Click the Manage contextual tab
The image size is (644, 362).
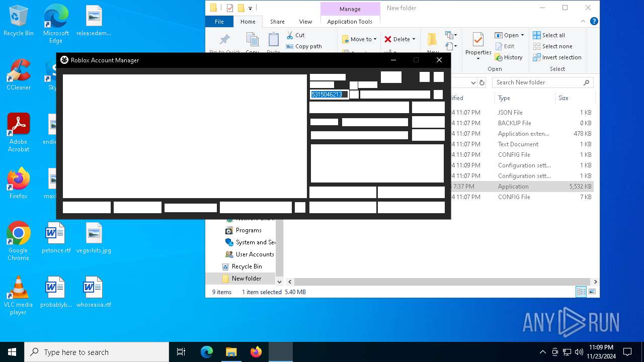(x=350, y=9)
